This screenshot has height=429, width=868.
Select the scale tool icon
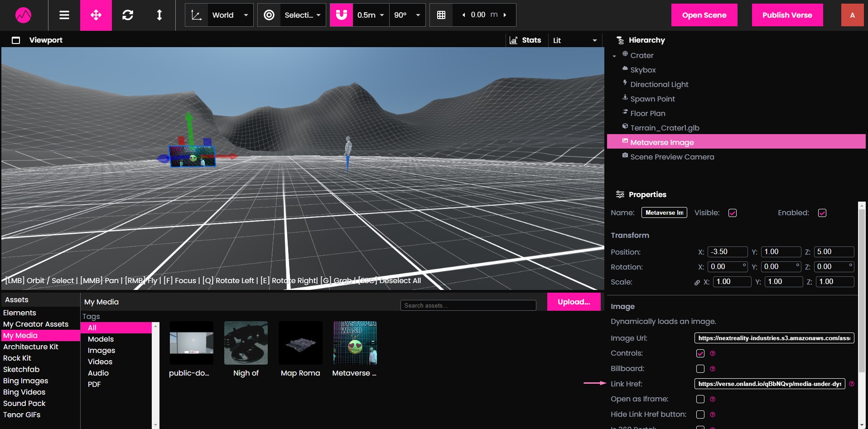pos(159,15)
